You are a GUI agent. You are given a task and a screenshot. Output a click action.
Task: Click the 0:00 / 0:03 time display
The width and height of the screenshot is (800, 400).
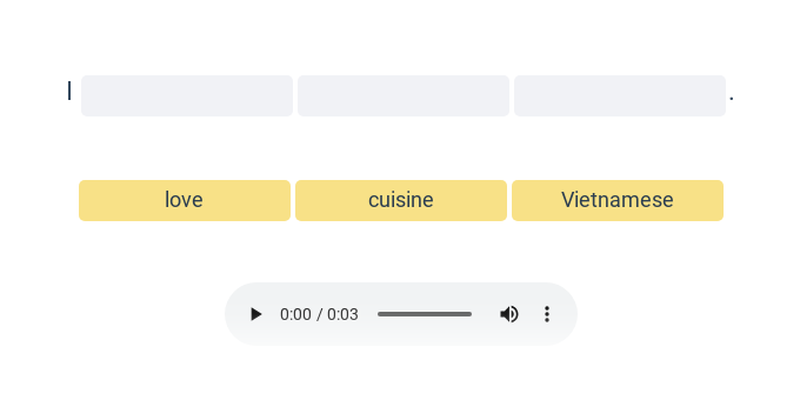pyautogui.click(x=319, y=314)
